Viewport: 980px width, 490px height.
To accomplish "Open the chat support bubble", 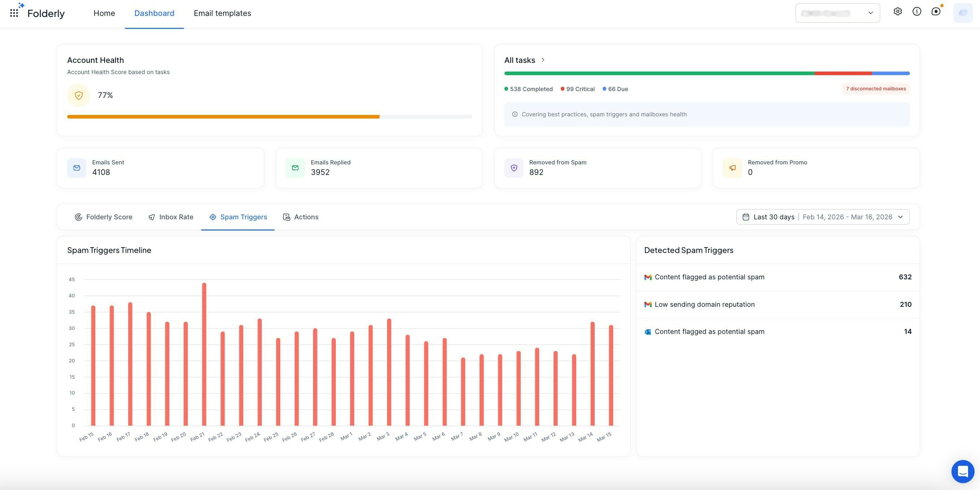I will point(963,471).
